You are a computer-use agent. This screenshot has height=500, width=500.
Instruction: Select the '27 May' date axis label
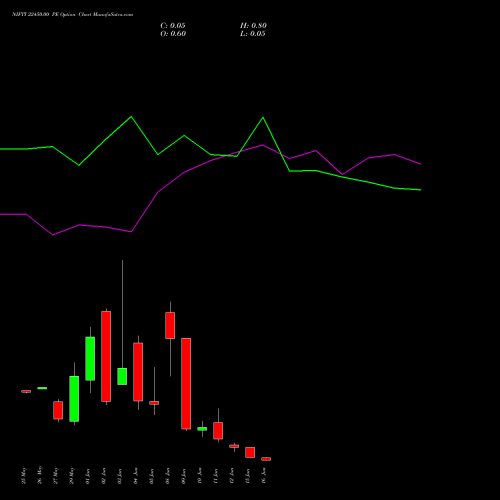pos(56,475)
